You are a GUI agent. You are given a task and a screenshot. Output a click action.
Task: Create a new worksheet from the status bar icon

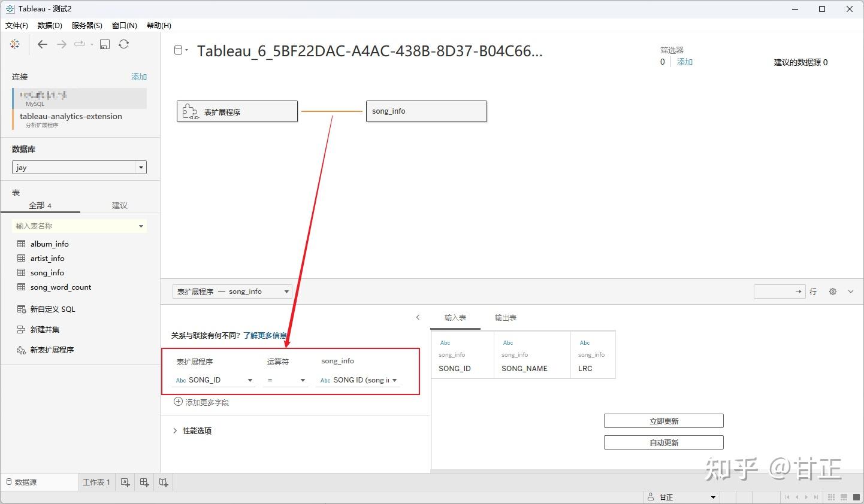125,482
